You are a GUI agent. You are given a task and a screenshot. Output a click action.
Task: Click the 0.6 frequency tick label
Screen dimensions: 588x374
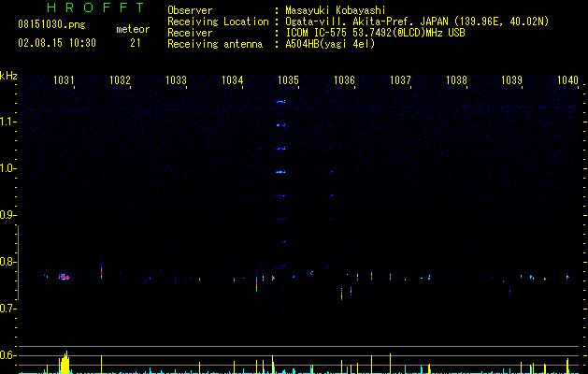point(7,355)
